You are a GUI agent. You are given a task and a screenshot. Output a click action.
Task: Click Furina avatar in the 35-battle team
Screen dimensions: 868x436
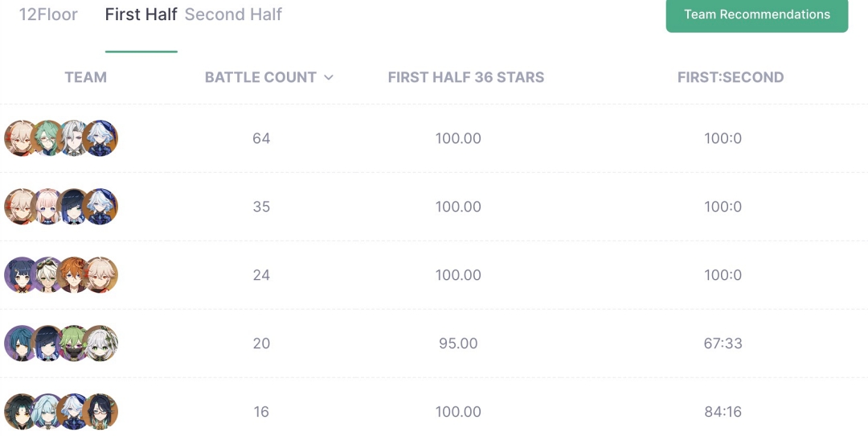click(100, 207)
